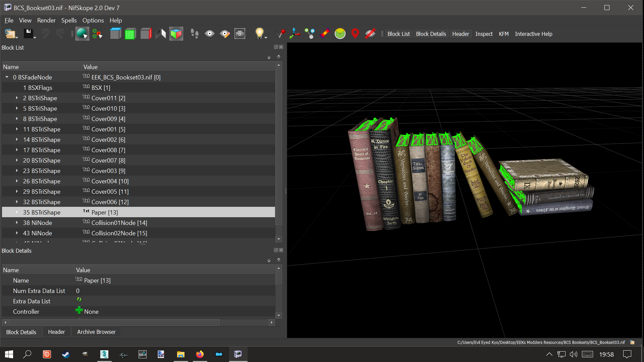Click the Load file toolbar icon
The height and width of the screenshot is (362, 644).
click(10, 34)
